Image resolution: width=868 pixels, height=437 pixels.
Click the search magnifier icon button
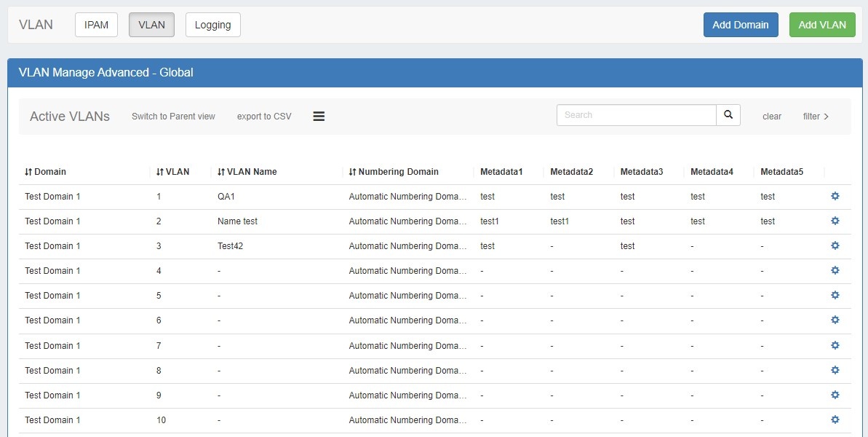[728, 115]
